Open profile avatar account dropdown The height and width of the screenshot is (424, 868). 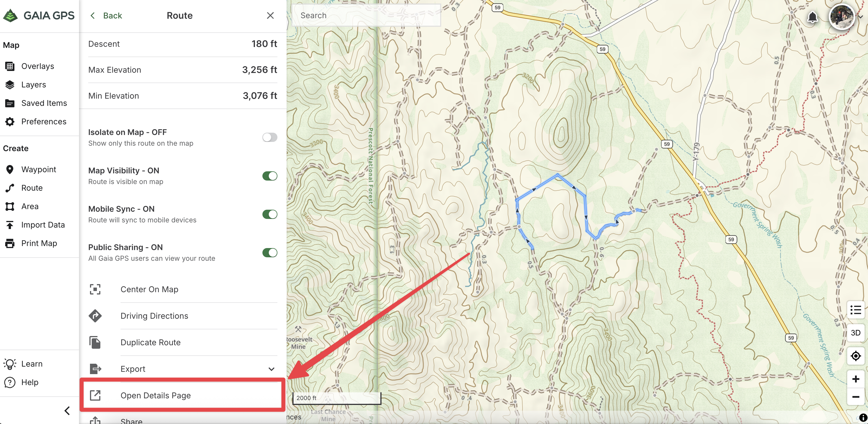(x=842, y=17)
